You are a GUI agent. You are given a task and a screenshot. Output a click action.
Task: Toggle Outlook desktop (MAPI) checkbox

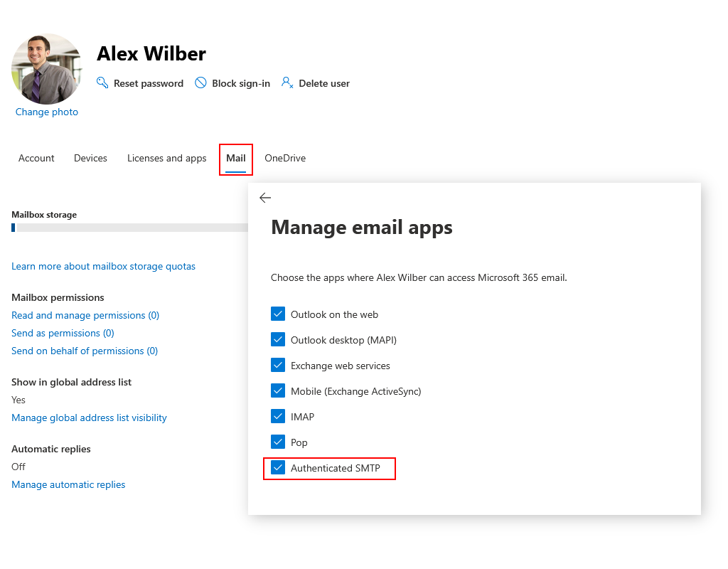(x=278, y=340)
